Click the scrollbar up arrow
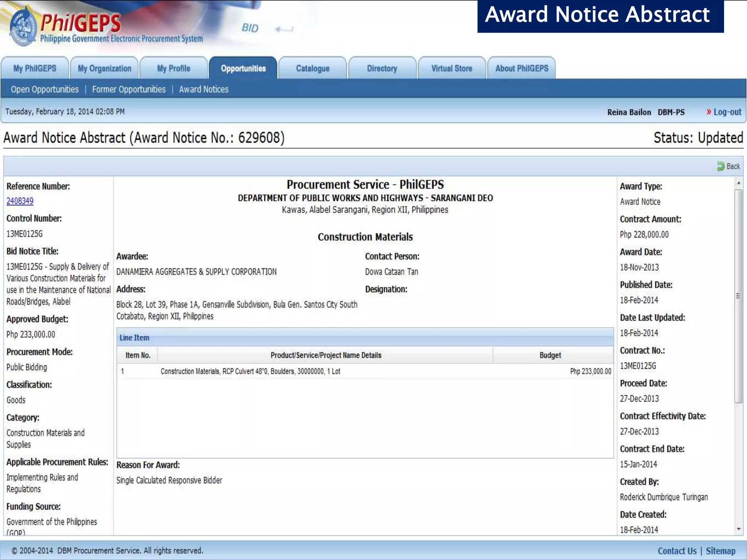The width and height of the screenshot is (747, 560). click(x=739, y=183)
